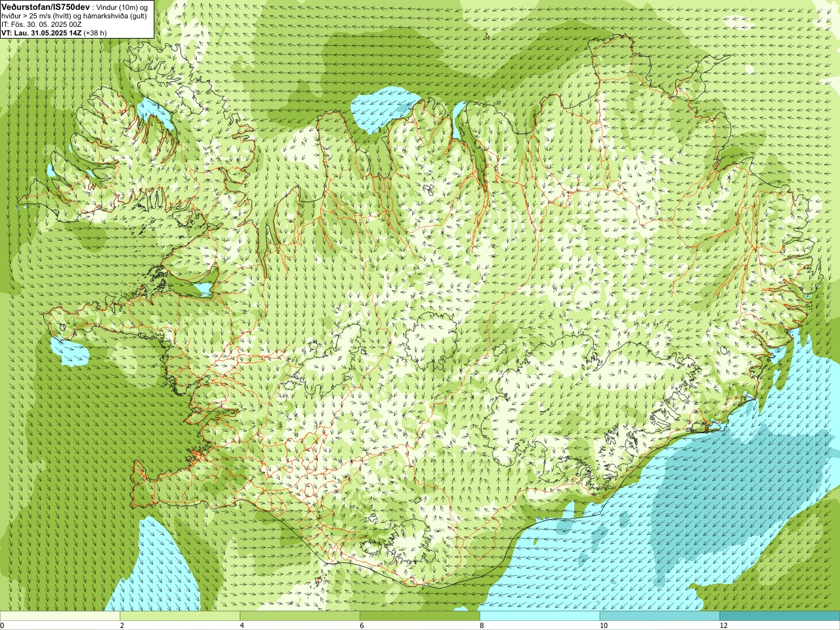Select the 10–12 cyan legend band
The width and height of the screenshot is (840, 630).
(660, 616)
